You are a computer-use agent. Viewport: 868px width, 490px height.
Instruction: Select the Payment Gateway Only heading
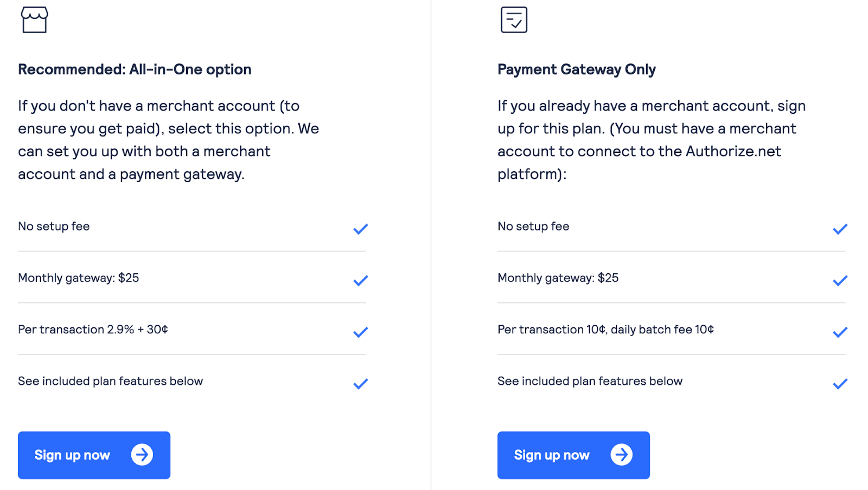576,69
